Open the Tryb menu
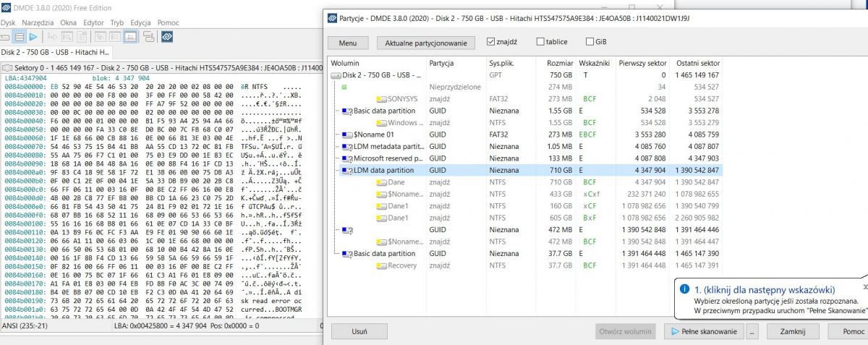Image resolution: width=868 pixels, height=345 pixels. coord(118,23)
